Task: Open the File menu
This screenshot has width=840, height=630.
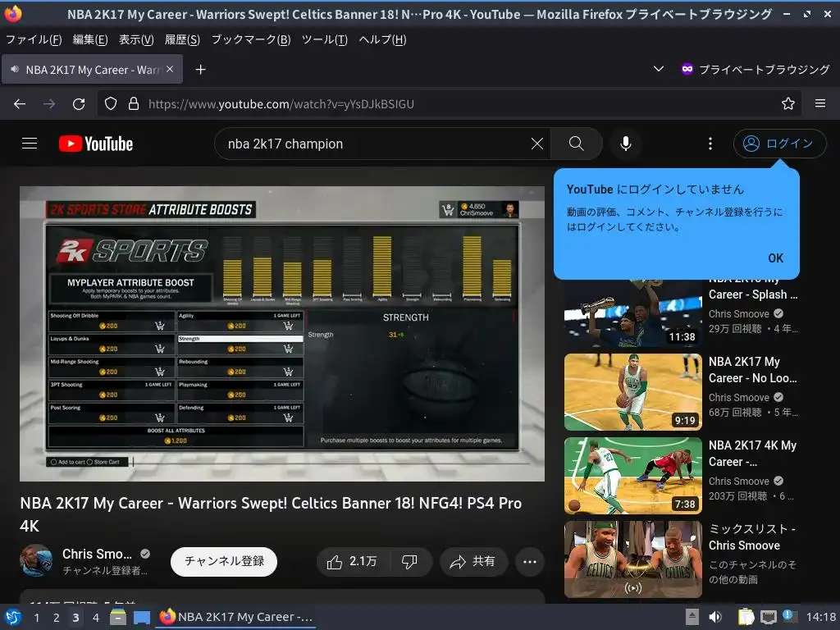Action: [34, 39]
